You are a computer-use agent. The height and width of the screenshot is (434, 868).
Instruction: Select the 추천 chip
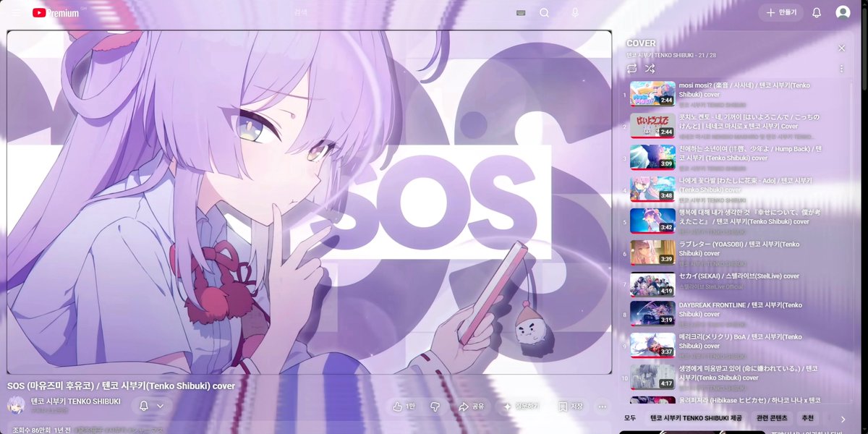pyautogui.click(x=808, y=418)
